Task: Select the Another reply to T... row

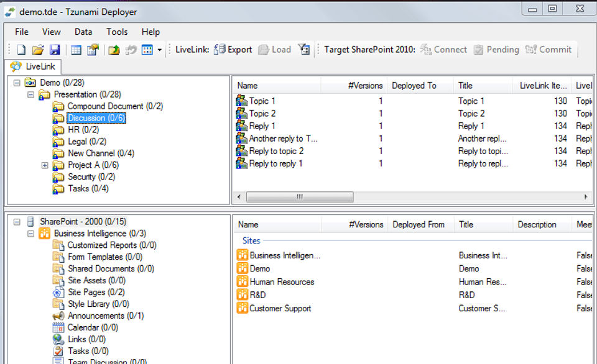Action: tap(414, 139)
